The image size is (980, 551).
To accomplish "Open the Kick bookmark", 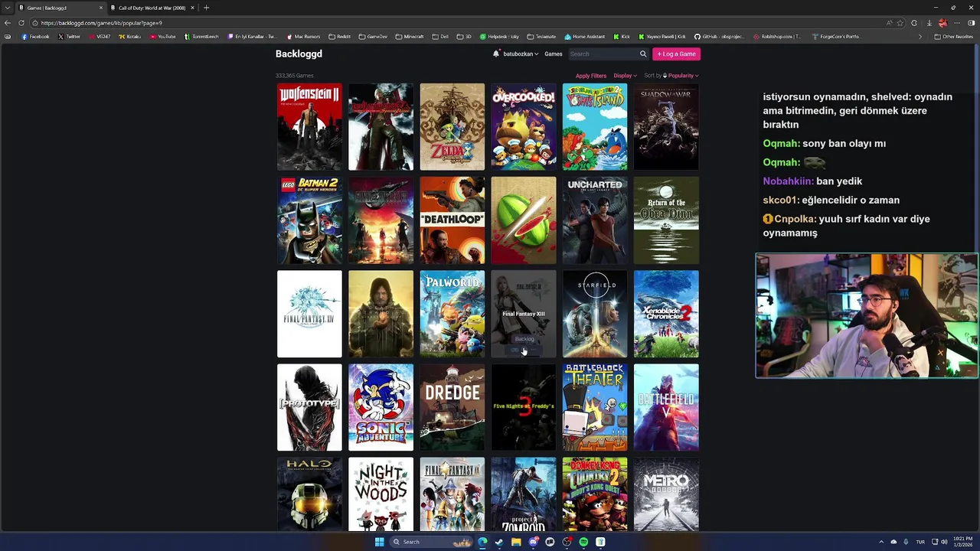I will 622,36.
